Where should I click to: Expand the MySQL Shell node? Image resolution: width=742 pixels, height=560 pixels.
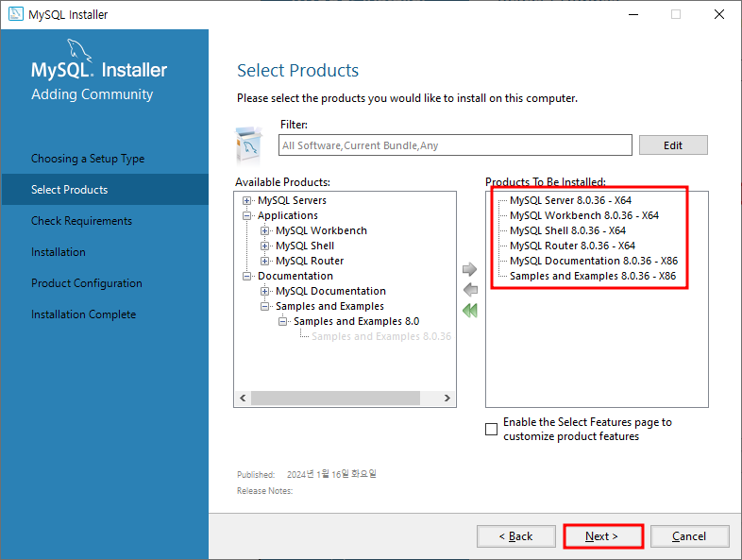click(264, 246)
